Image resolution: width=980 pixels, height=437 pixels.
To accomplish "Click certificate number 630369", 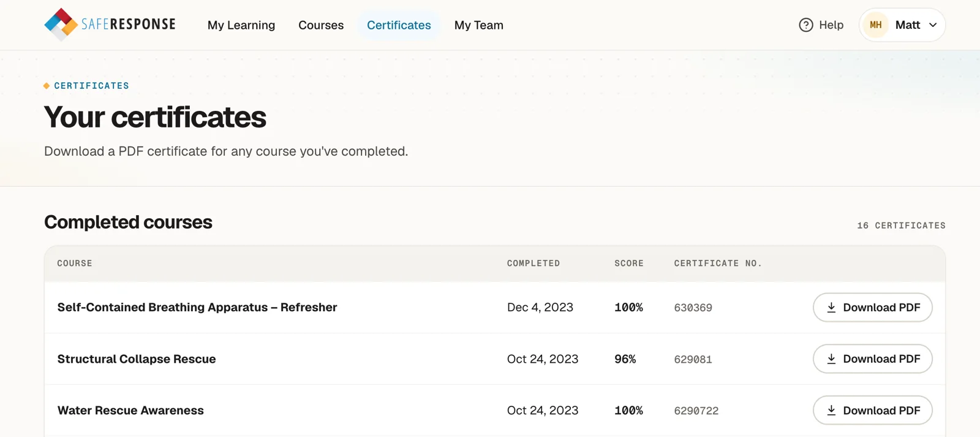I will click(693, 308).
